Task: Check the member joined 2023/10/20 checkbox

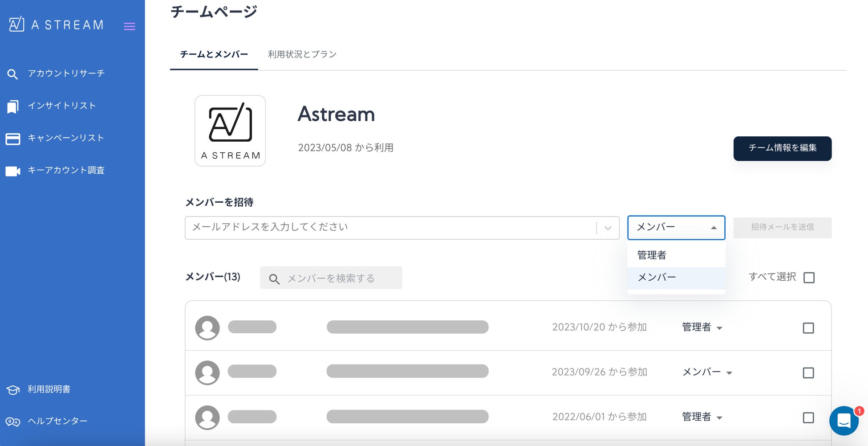Action: (x=808, y=328)
